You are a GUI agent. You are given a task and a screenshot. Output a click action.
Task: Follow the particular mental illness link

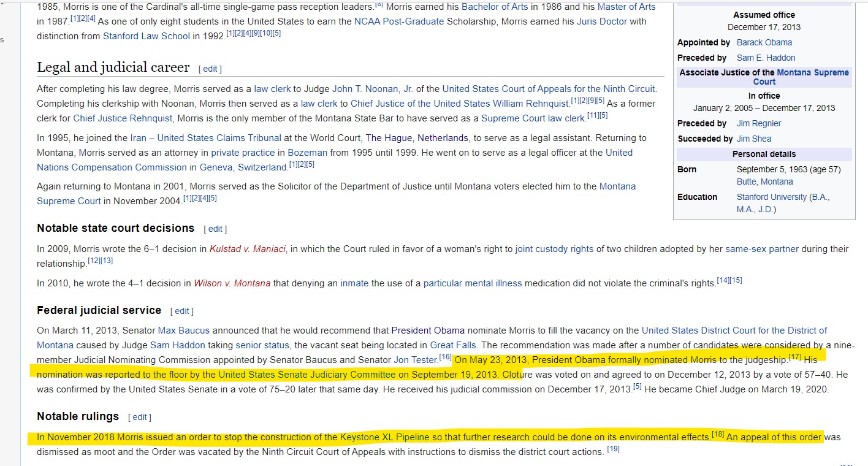pos(473,283)
